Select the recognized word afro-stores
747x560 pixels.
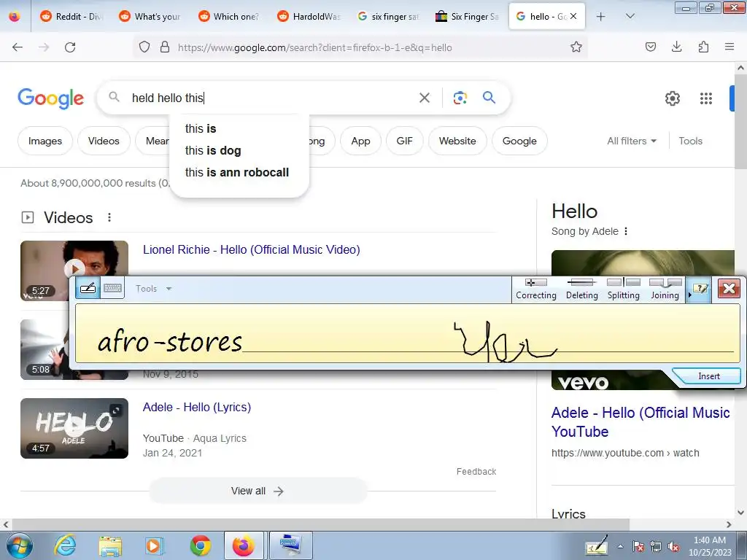tap(170, 341)
